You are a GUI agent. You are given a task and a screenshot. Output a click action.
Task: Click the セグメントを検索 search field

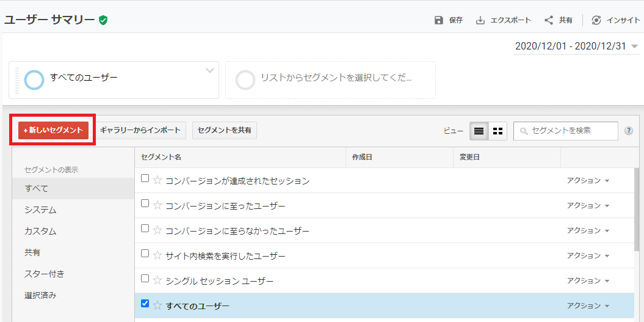pyautogui.click(x=565, y=131)
